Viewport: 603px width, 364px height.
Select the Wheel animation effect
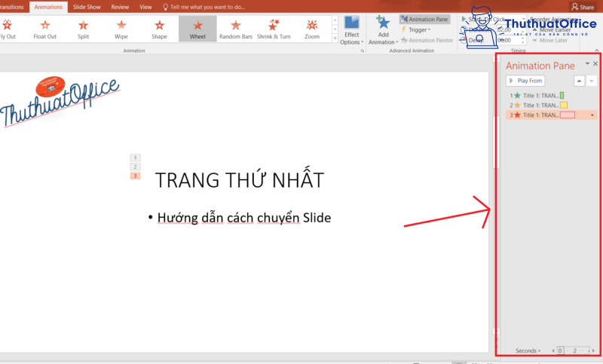coord(197,29)
